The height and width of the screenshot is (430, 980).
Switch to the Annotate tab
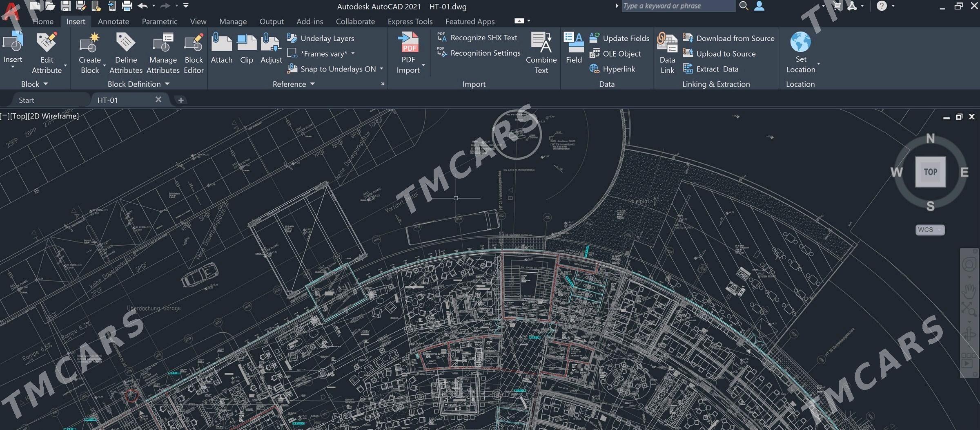(114, 21)
